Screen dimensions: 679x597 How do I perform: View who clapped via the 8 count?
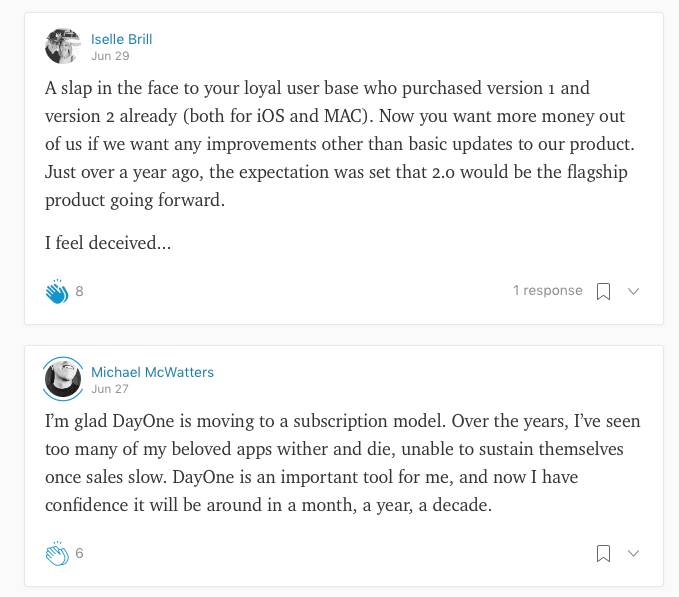pyautogui.click(x=80, y=292)
